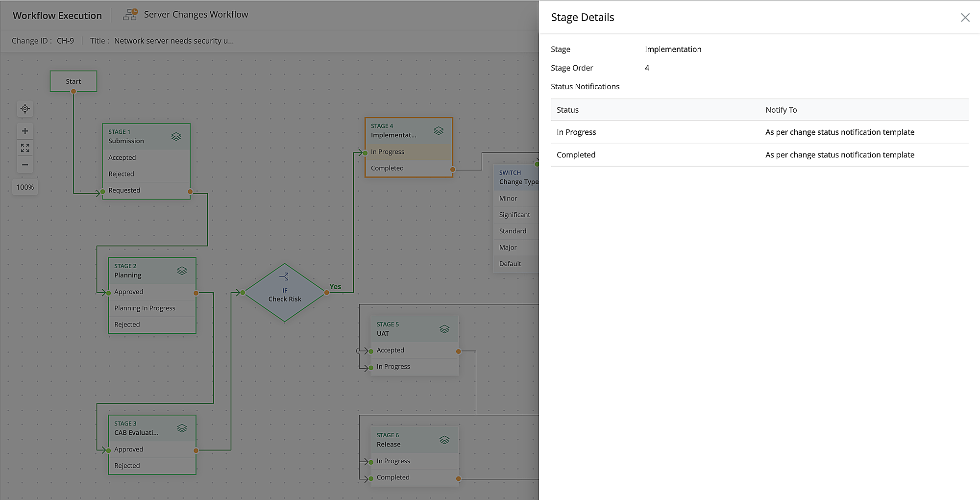The width and height of the screenshot is (980, 500).
Task: Click the layers icon on Stage 3 CAB Evaluation
Action: [182, 428]
